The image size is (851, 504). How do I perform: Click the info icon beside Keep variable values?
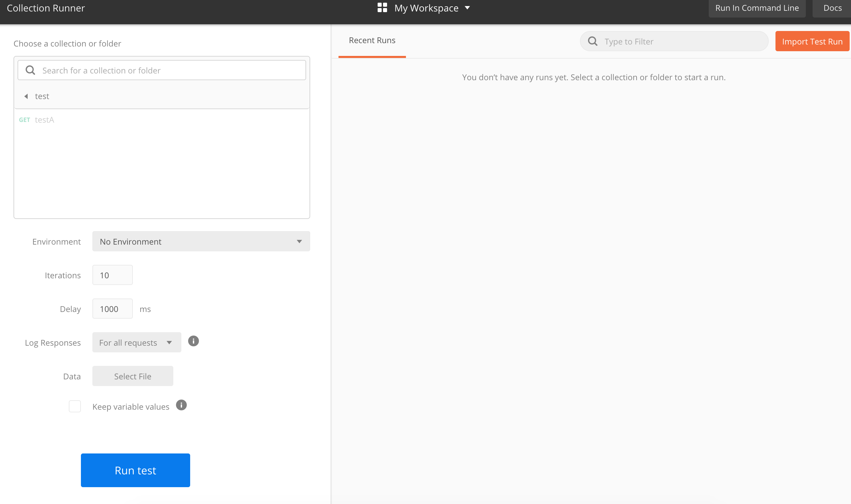pos(181,405)
